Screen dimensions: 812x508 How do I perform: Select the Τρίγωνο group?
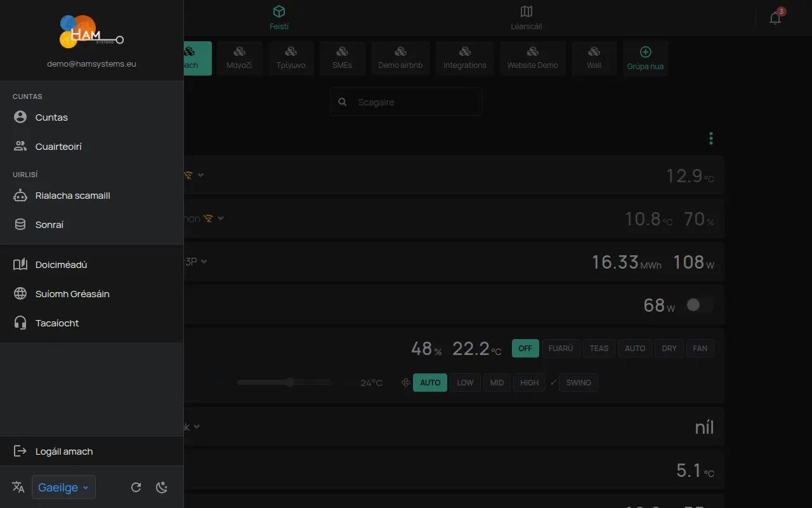291,58
